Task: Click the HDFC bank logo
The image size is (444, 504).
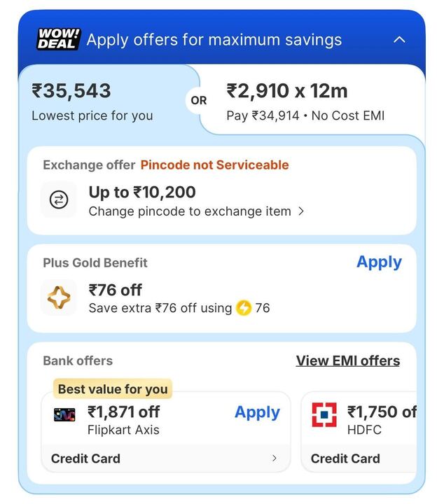Action: pos(324,414)
